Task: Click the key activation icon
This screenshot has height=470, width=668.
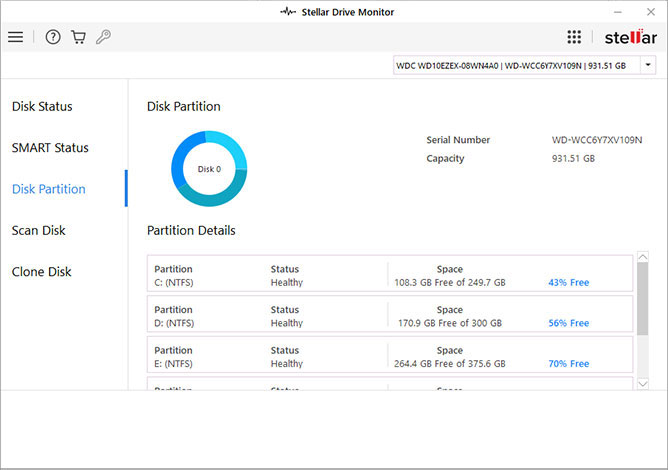Action: [x=103, y=37]
